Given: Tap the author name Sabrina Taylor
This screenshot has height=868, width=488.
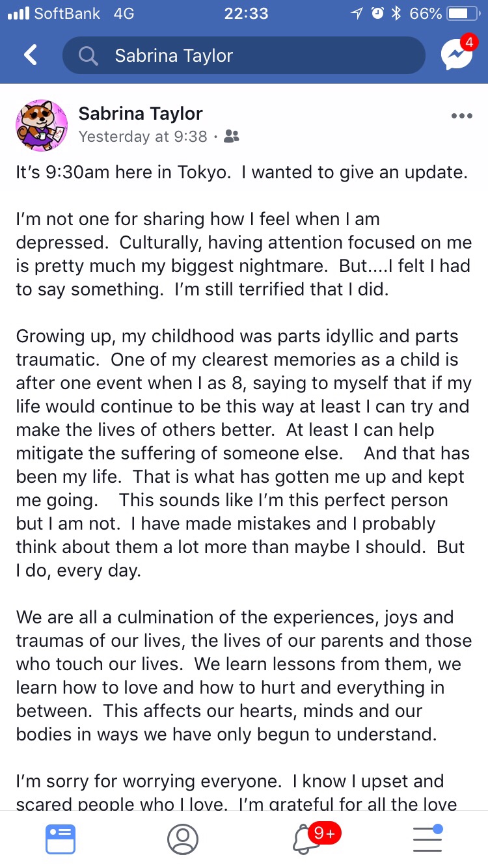Looking at the screenshot, I should (x=141, y=113).
